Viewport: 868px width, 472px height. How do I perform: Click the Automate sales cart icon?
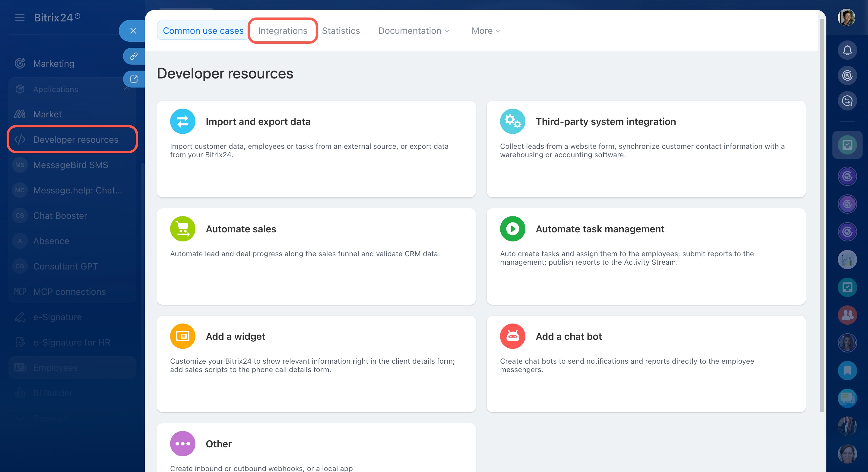(x=182, y=228)
